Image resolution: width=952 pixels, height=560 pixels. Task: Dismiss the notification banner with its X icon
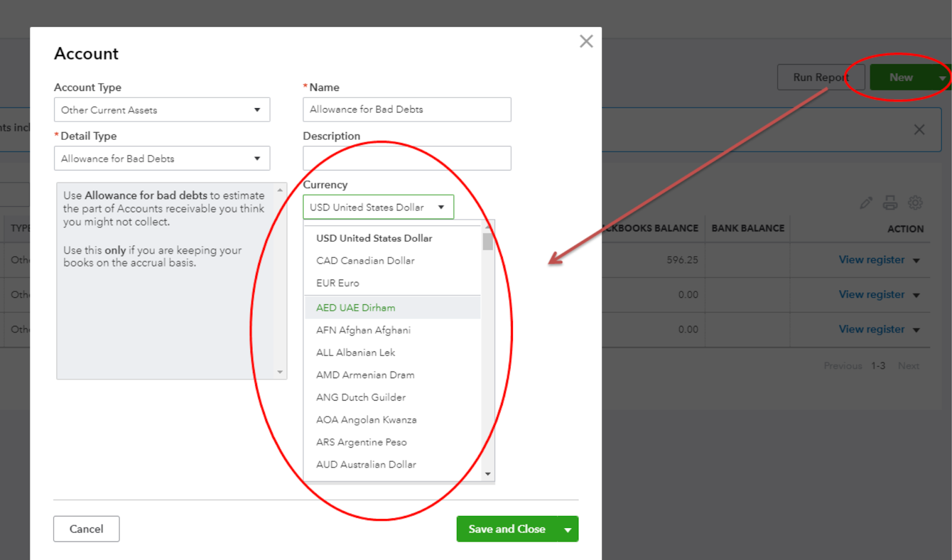click(x=919, y=129)
